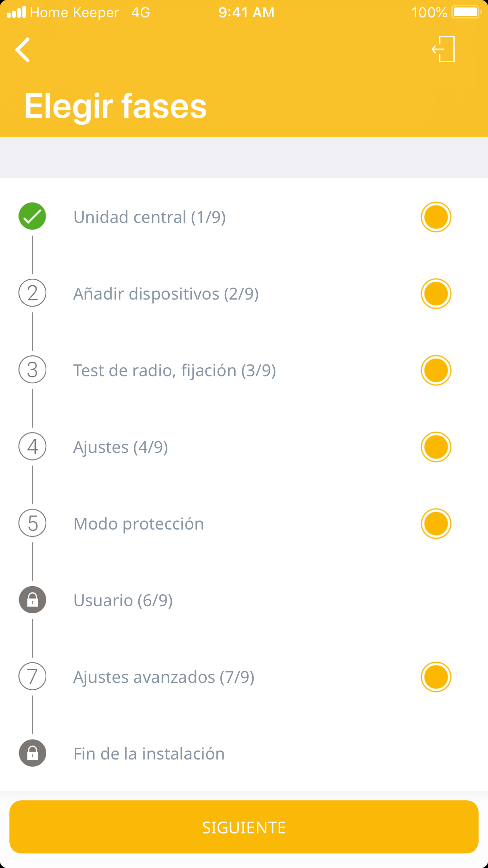Screen dimensions: 488x868
Task: Toggle the Modo protección radio button
Action: click(x=436, y=524)
